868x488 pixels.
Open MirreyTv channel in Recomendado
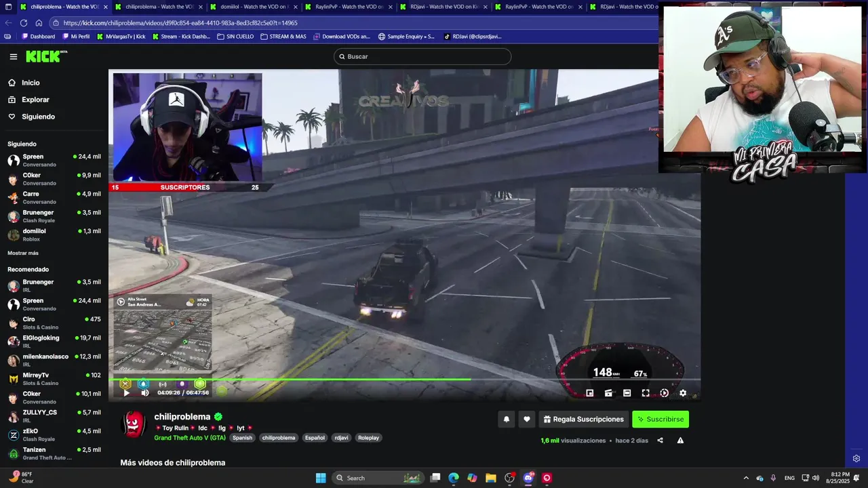[x=54, y=378]
